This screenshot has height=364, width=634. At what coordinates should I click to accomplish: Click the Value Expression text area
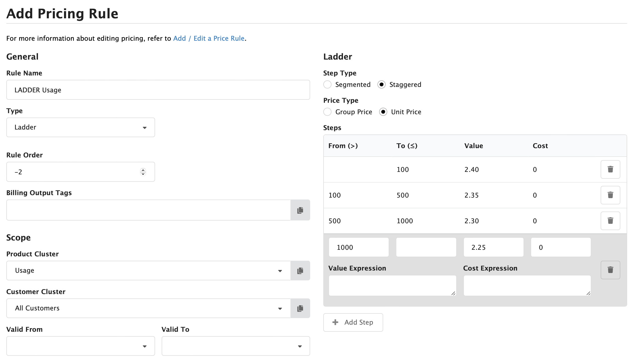pyautogui.click(x=392, y=285)
